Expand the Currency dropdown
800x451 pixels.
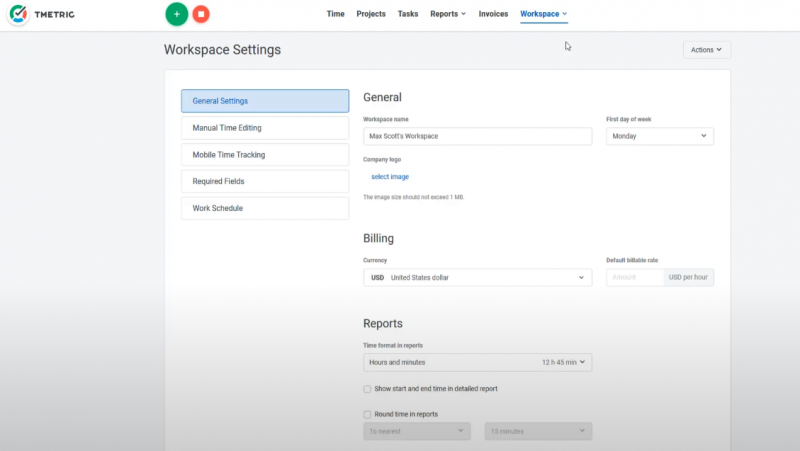point(477,277)
